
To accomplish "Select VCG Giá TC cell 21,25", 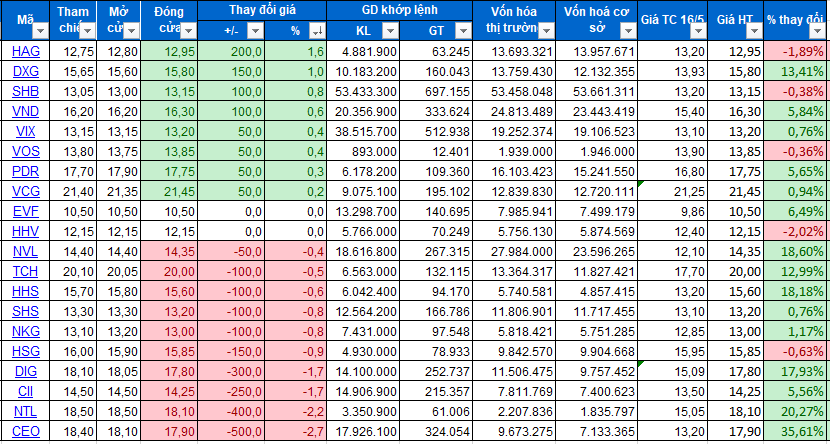I will point(673,192).
